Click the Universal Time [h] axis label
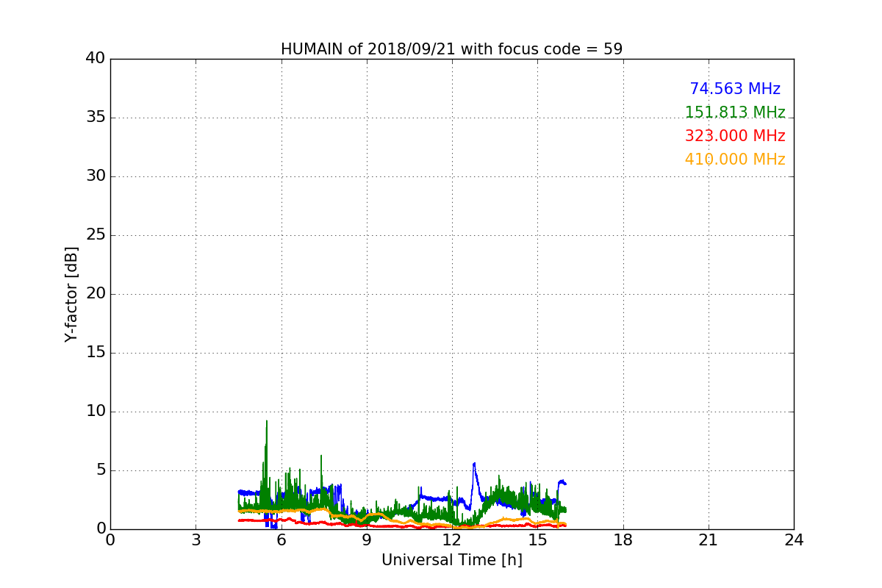This screenshot has height=588, width=882. coord(451,560)
